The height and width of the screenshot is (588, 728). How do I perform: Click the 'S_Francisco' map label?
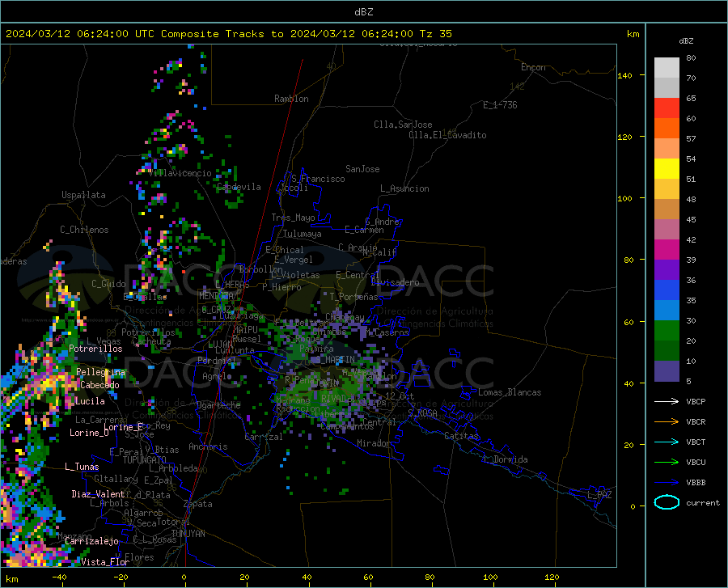(x=318, y=179)
